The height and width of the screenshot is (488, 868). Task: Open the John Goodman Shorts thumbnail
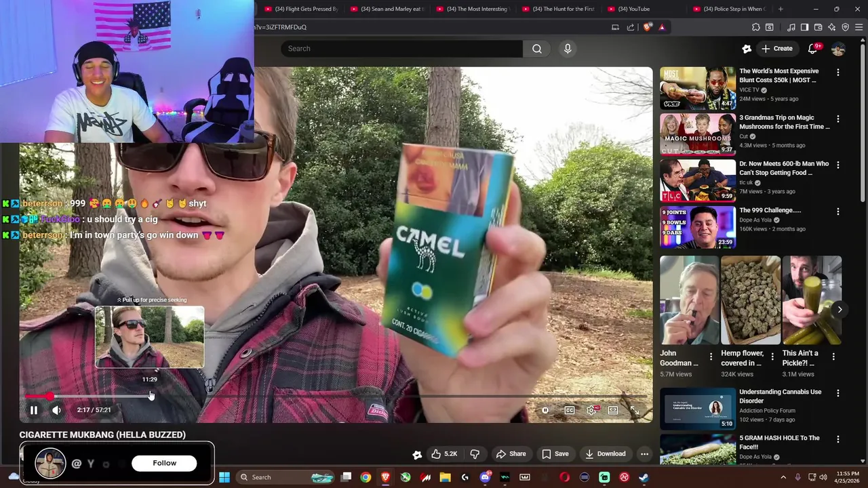click(x=690, y=300)
